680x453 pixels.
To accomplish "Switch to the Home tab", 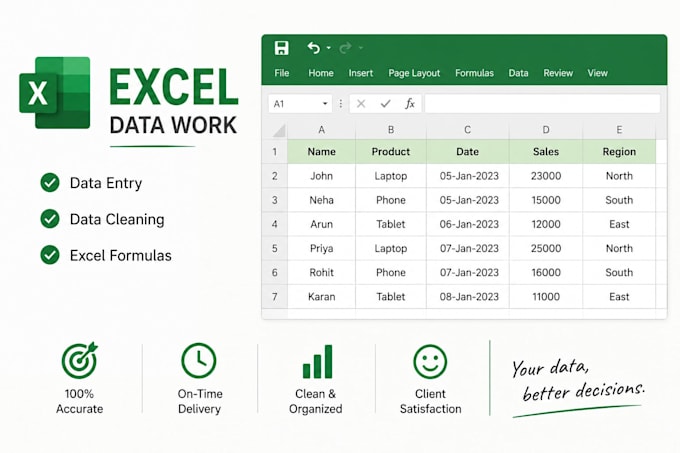I will [321, 73].
